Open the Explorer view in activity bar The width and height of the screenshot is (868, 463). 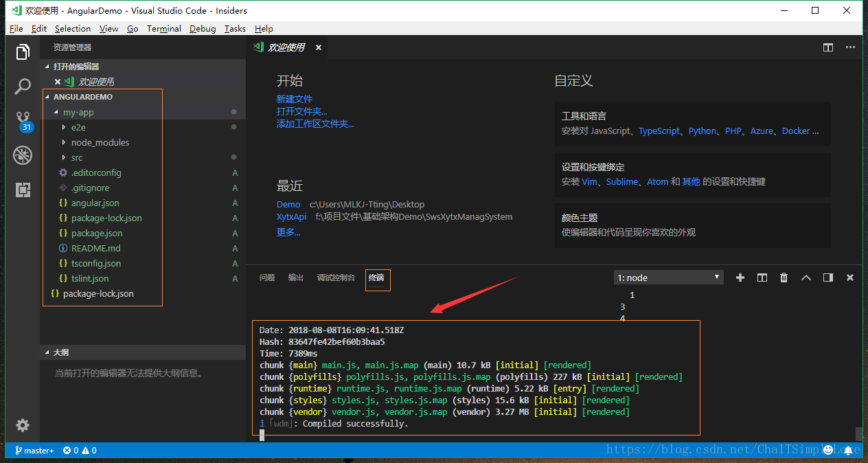coord(23,52)
